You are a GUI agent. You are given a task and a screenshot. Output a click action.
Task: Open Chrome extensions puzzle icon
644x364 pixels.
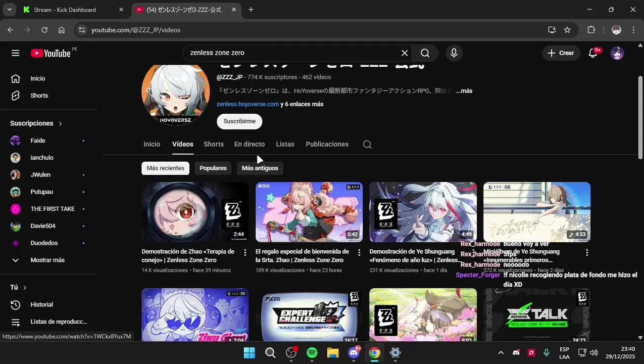pyautogui.click(x=591, y=30)
